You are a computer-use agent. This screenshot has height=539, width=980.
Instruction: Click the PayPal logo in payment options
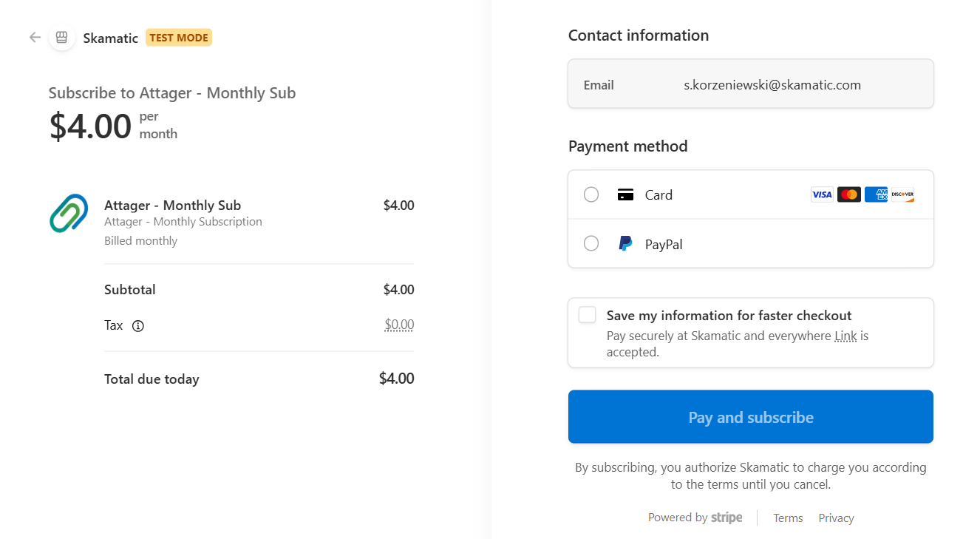click(x=625, y=243)
